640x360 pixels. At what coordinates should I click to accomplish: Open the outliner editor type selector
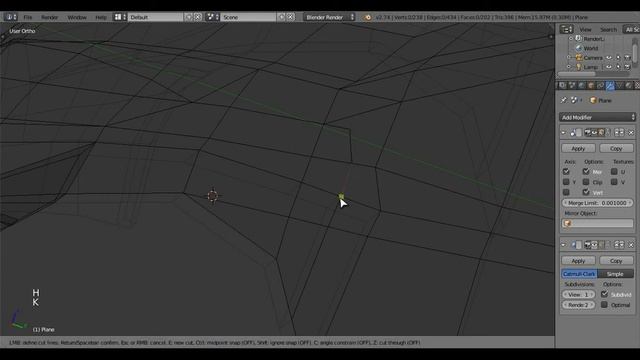click(566, 29)
